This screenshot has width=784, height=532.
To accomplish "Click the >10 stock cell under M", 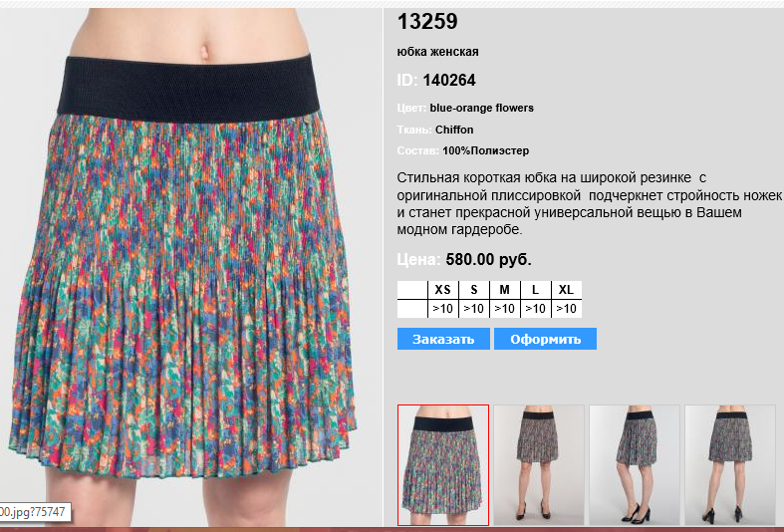I will pos(504,309).
